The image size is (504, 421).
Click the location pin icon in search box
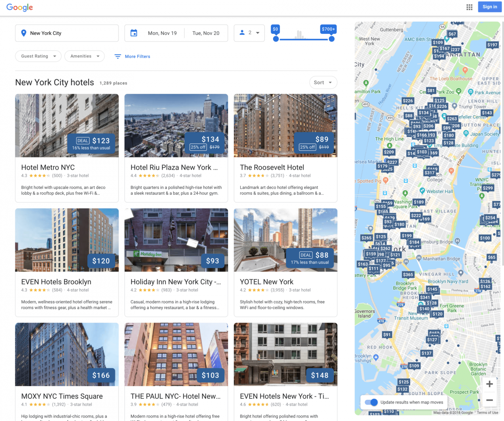[24, 33]
